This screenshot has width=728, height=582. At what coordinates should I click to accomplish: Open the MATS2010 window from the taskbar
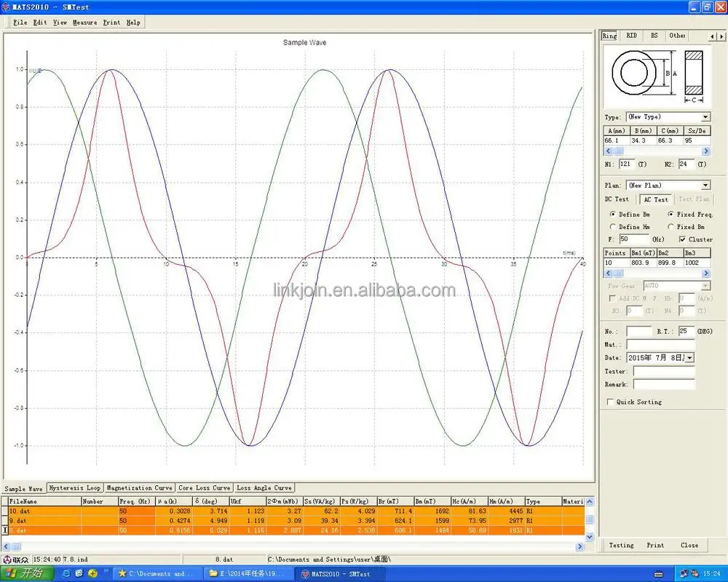(x=338, y=573)
